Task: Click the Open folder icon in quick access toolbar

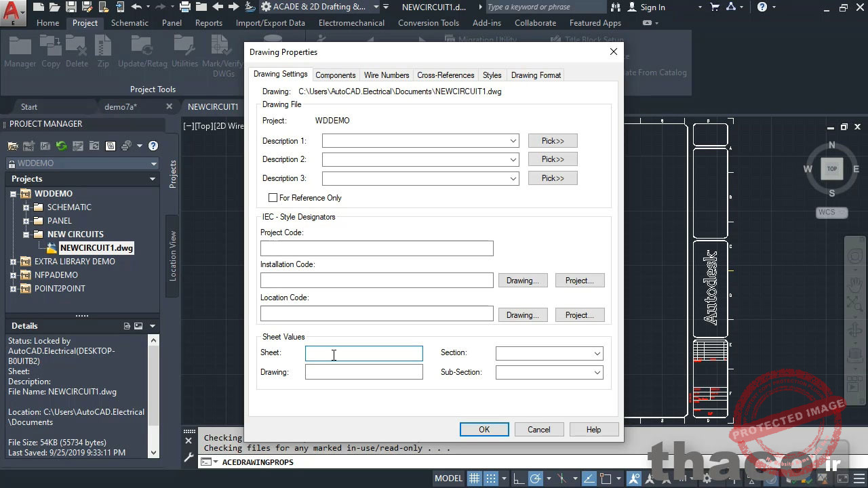Action: (x=54, y=7)
